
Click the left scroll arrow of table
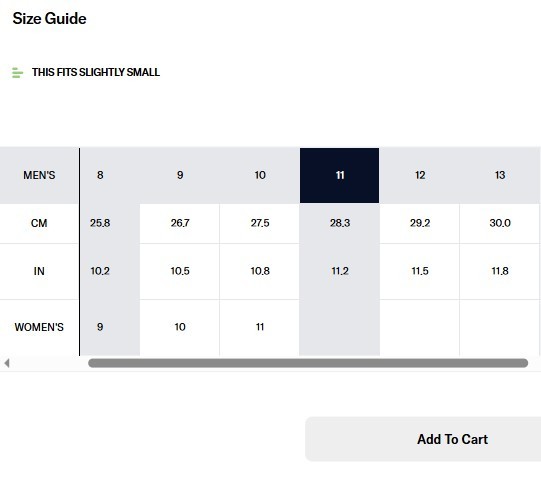7,363
